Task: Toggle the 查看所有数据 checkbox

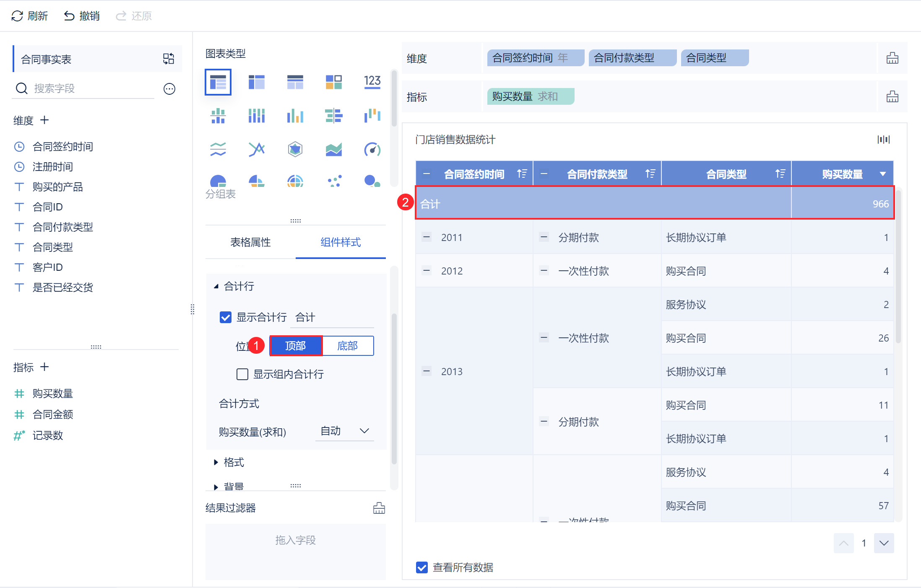Action: tap(422, 567)
